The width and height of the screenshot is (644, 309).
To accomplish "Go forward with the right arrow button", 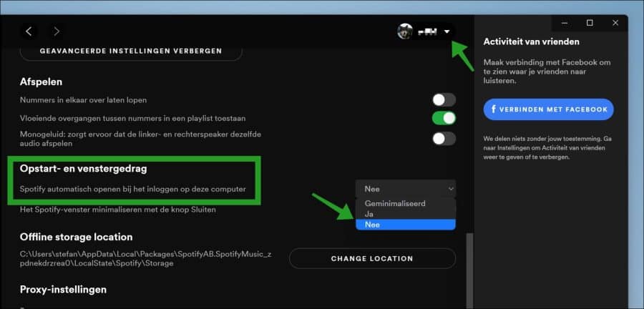I will [57, 31].
